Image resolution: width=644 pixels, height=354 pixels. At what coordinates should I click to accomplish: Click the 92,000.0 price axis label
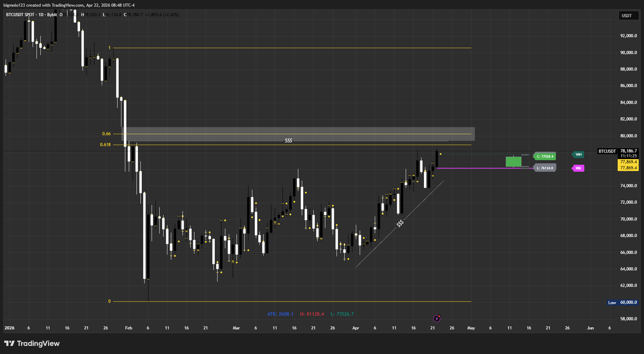pos(628,36)
